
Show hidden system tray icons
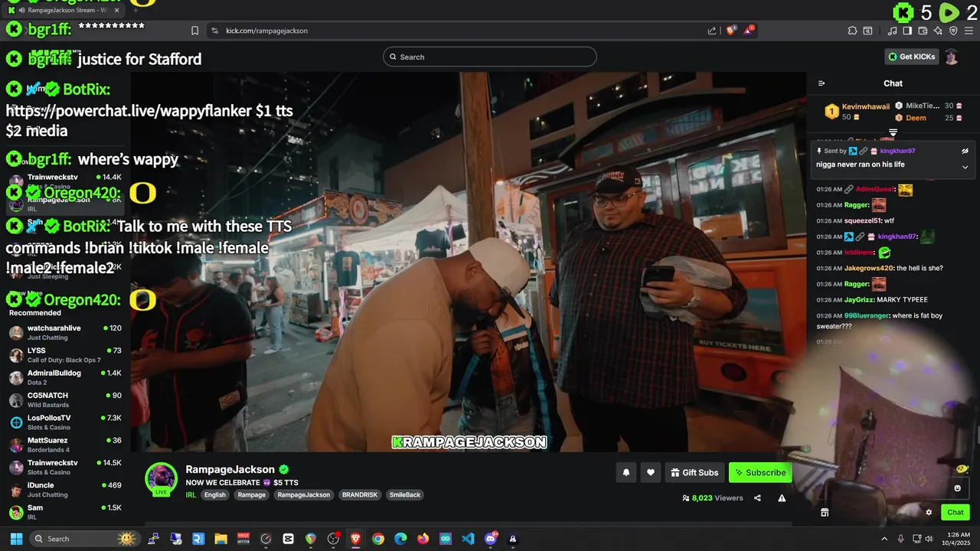tap(884, 539)
